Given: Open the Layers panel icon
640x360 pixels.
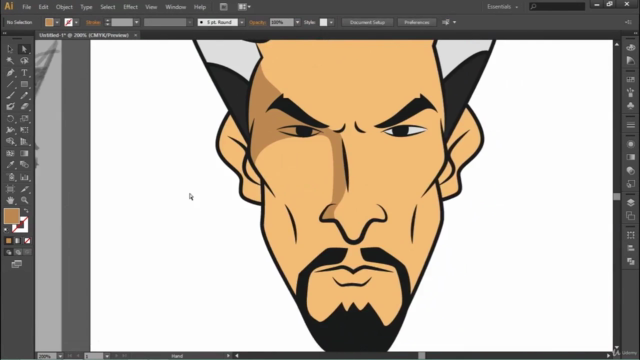Looking at the screenshot, I should [631, 203].
